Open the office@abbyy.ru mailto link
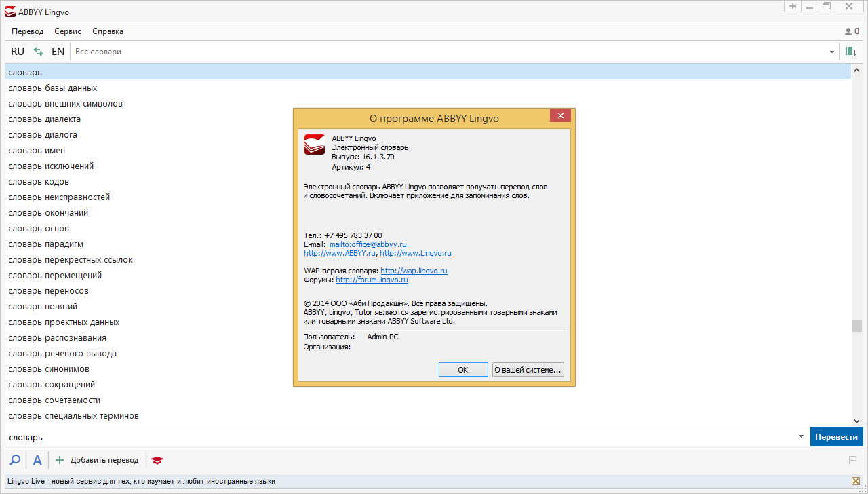The height and width of the screenshot is (494, 868). 368,244
